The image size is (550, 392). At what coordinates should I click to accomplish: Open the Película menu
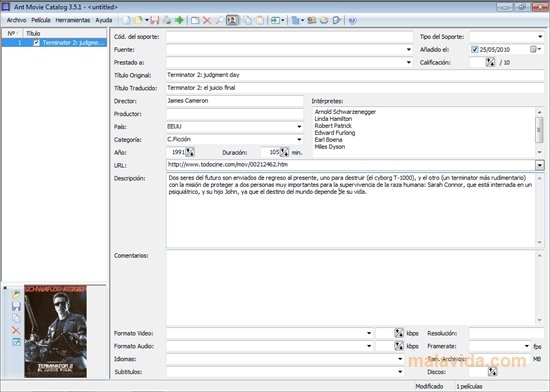tap(41, 20)
